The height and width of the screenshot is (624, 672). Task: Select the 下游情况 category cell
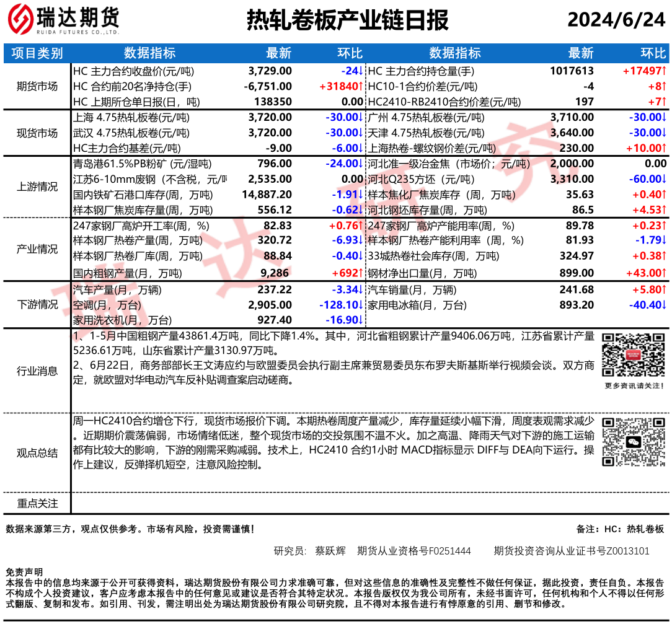(x=37, y=304)
